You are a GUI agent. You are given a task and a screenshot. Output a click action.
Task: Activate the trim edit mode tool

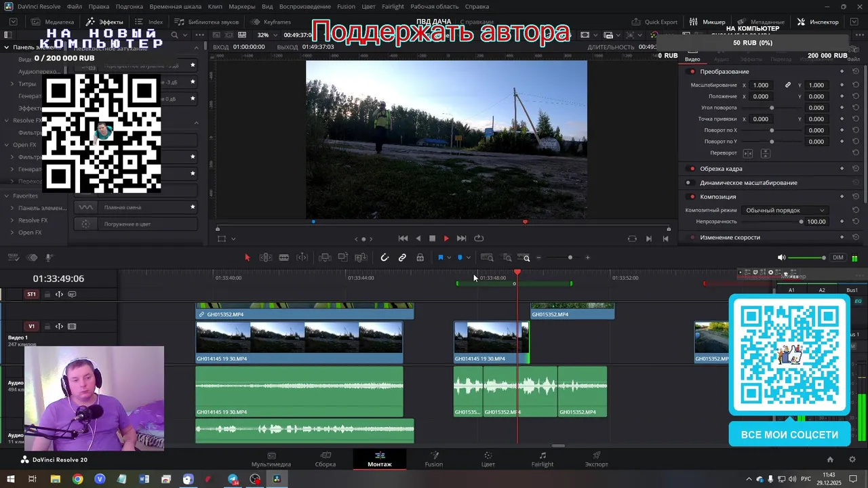266,258
